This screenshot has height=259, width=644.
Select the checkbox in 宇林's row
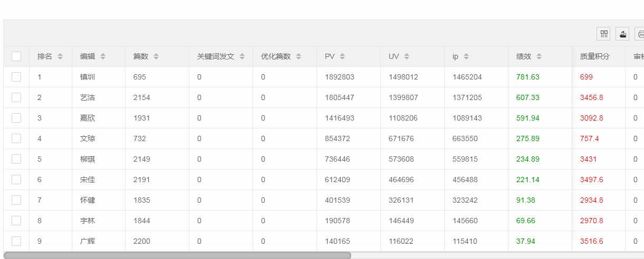coord(16,221)
